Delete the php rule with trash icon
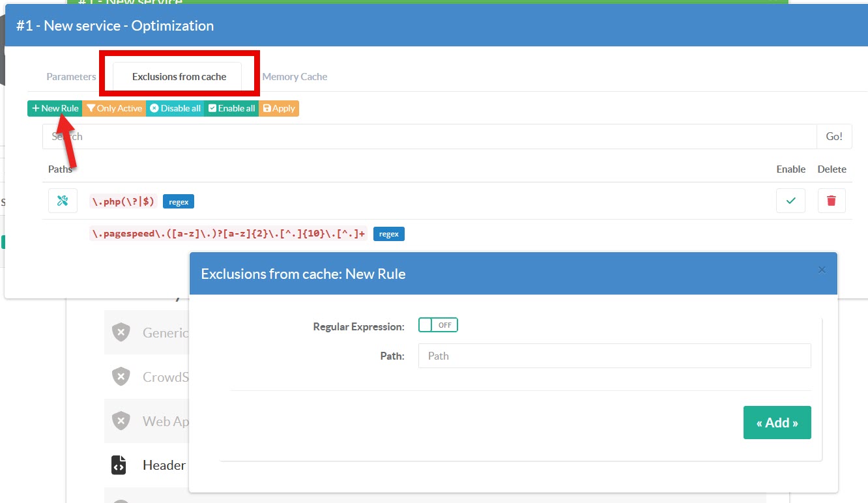Screen dimensions: 868x503 [x=831, y=201]
